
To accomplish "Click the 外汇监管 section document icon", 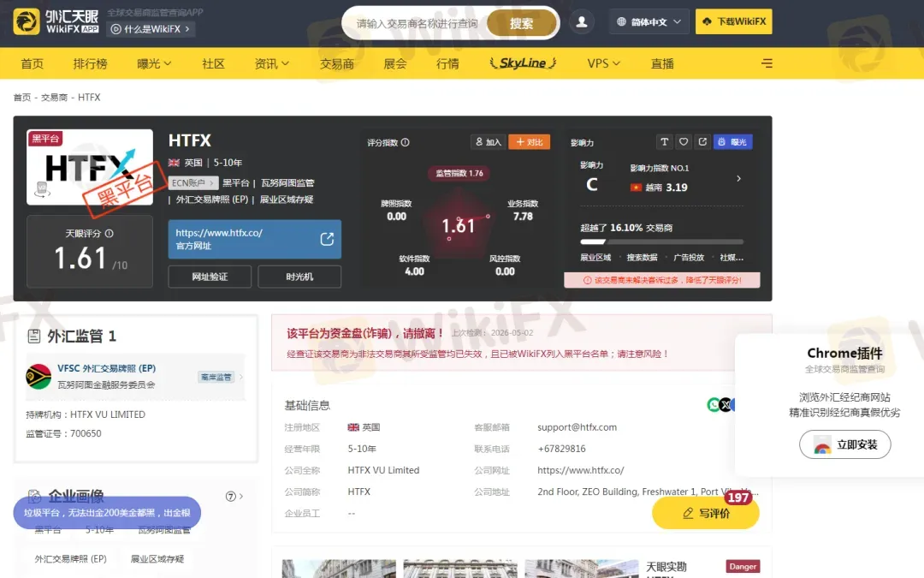I will (x=34, y=337).
